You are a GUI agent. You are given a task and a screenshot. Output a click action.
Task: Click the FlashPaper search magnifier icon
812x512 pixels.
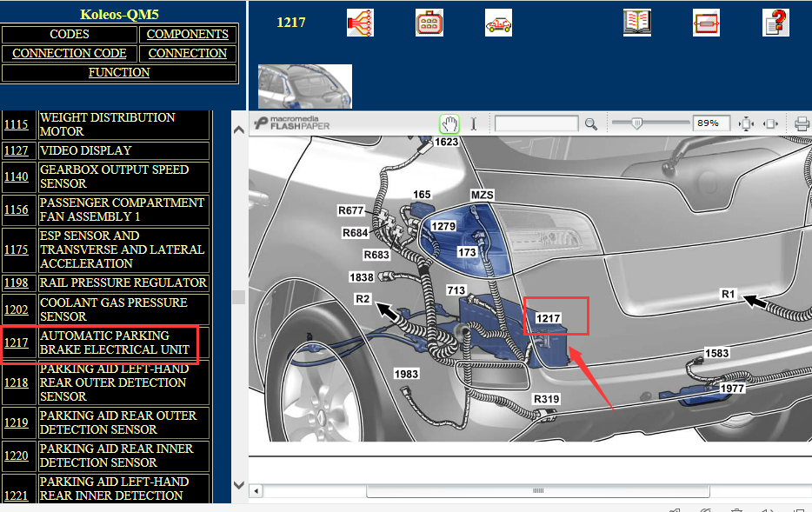tap(591, 123)
